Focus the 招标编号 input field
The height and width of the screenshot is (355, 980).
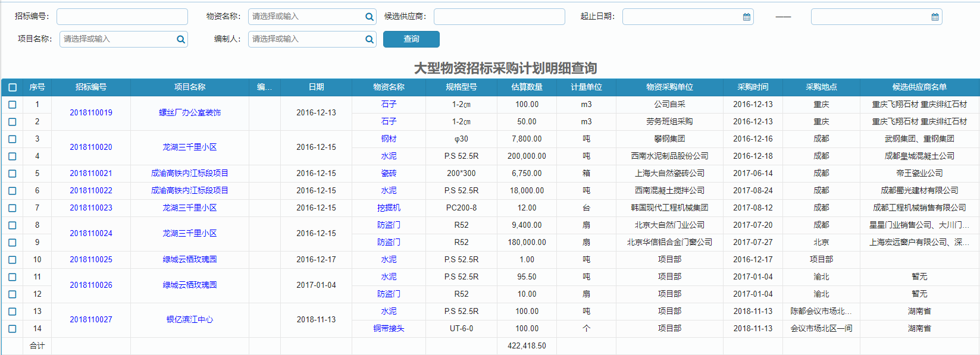[122, 17]
